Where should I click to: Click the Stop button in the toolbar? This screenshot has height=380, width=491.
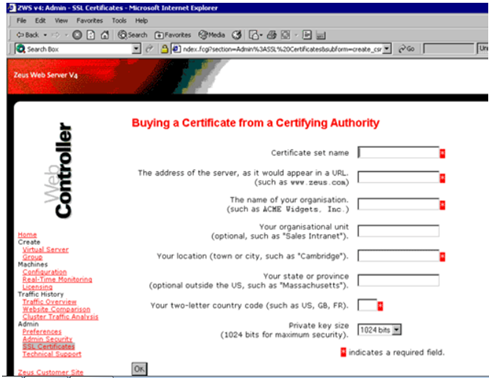coord(77,35)
